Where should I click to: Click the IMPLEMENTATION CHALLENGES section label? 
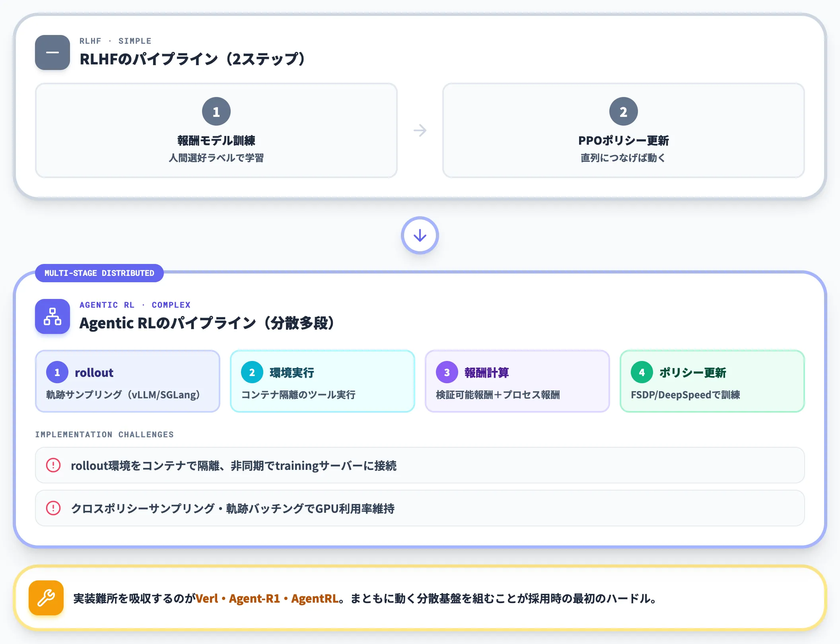(x=105, y=435)
